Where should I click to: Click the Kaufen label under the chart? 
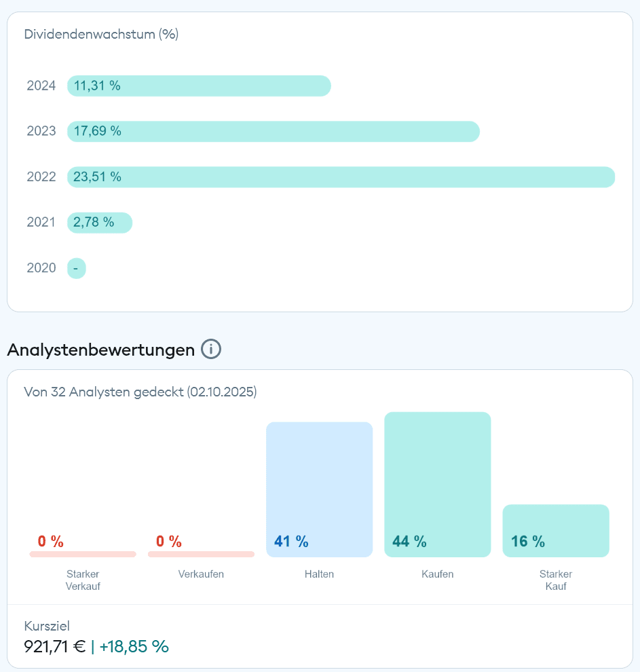click(x=437, y=574)
